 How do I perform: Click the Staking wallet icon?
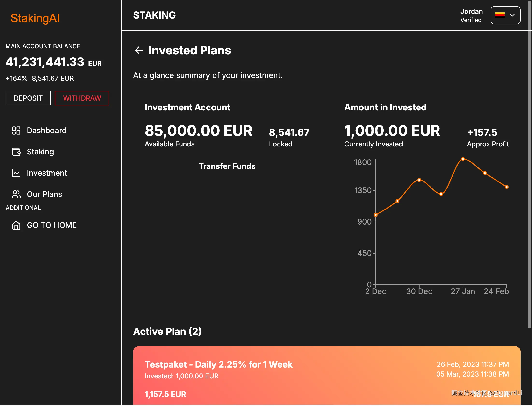point(16,152)
